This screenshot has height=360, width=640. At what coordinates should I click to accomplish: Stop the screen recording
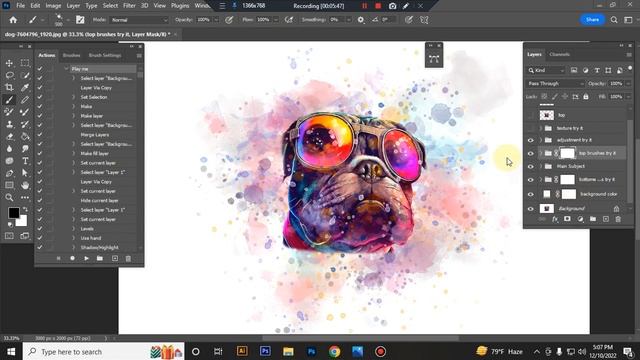point(378,6)
